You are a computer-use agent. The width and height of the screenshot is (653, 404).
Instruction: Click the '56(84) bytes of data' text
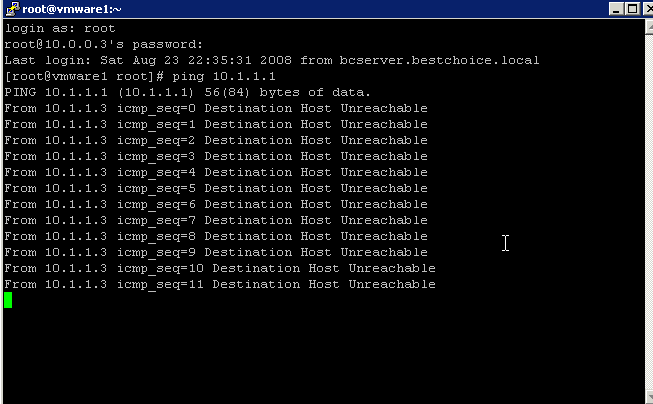[x=287, y=92]
